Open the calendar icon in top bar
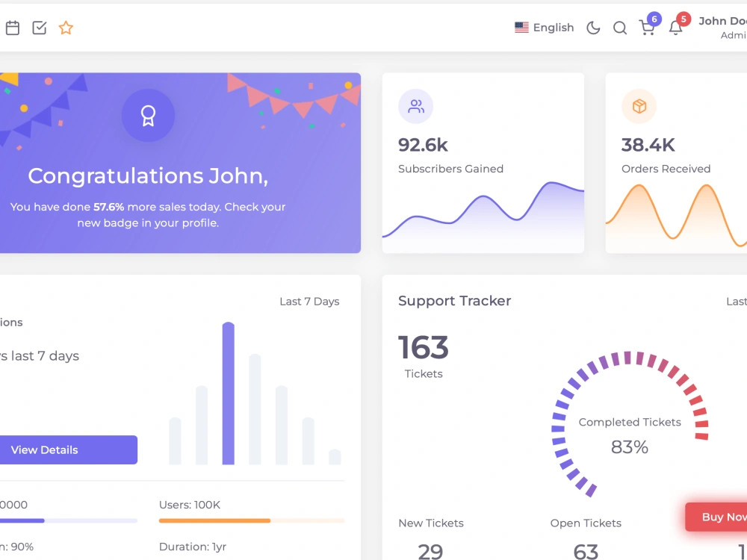 (x=13, y=28)
